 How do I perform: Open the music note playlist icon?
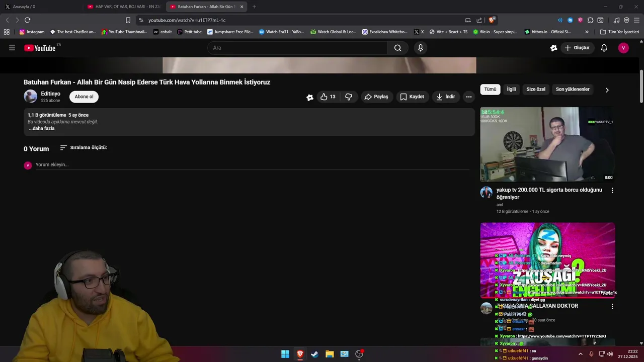tap(616, 20)
